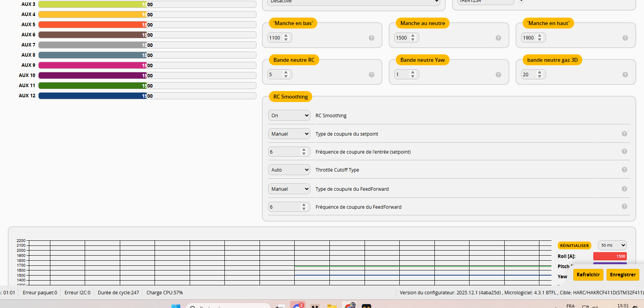This screenshot has height=308, width=644.
Task: Click help icon for Throttle Cutoff Type
Action: coord(624,170)
